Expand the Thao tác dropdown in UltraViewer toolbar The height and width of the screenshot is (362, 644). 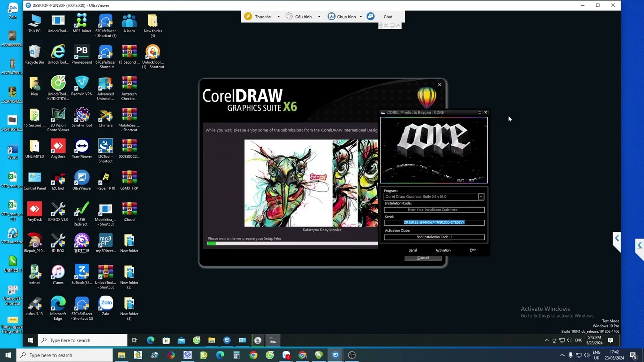coord(278,17)
